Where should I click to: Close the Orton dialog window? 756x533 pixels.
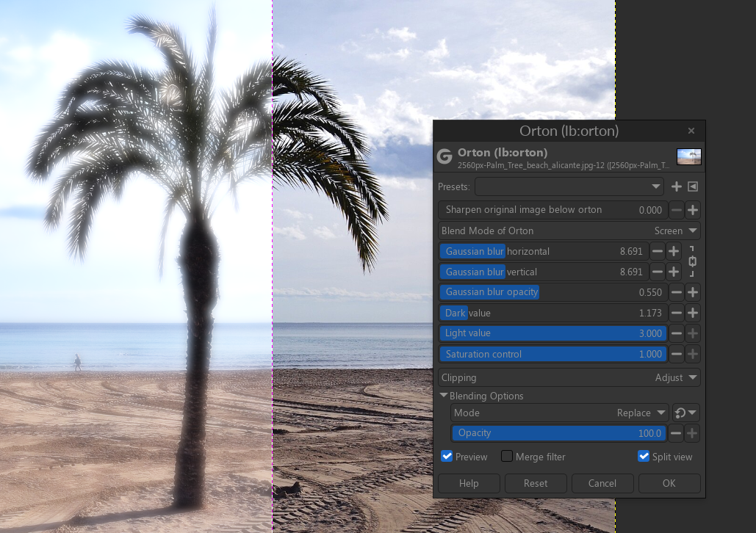pos(691,131)
